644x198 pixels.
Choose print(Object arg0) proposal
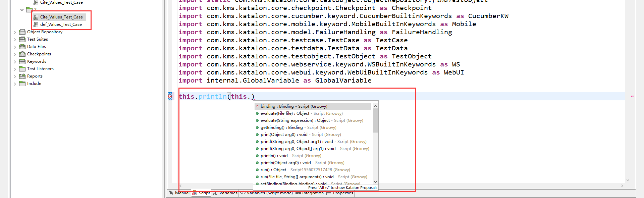click(313, 135)
